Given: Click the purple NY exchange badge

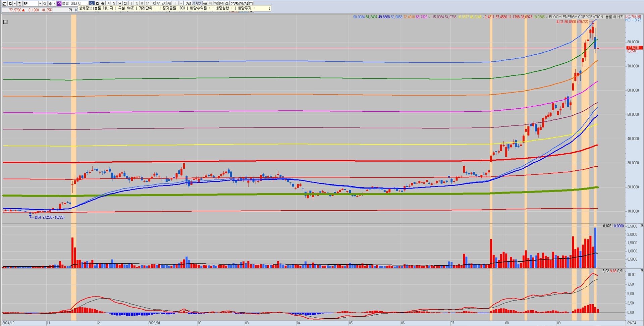Looking at the screenshot, I should [59, 4].
